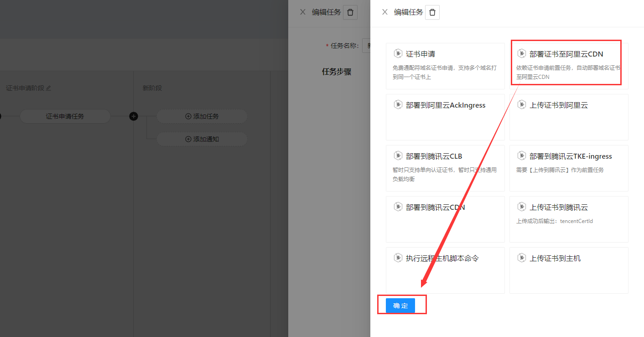Image resolution: width=644 pixels, height=337 pixels.
Task: Close the rightmost 编辑任务 drawer with X
Action: (385, 12)
